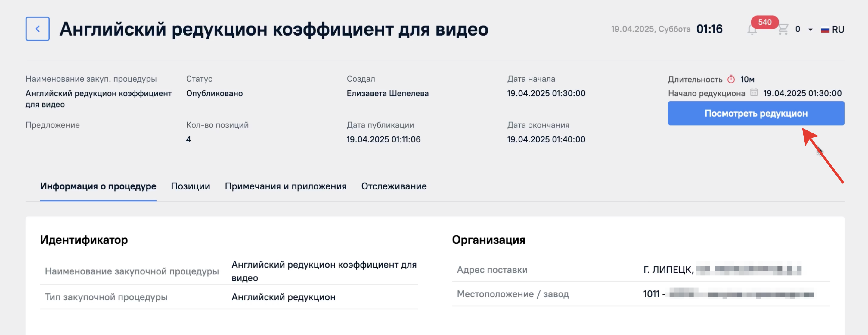Click the Английский редукцион procedure type value

284,297
